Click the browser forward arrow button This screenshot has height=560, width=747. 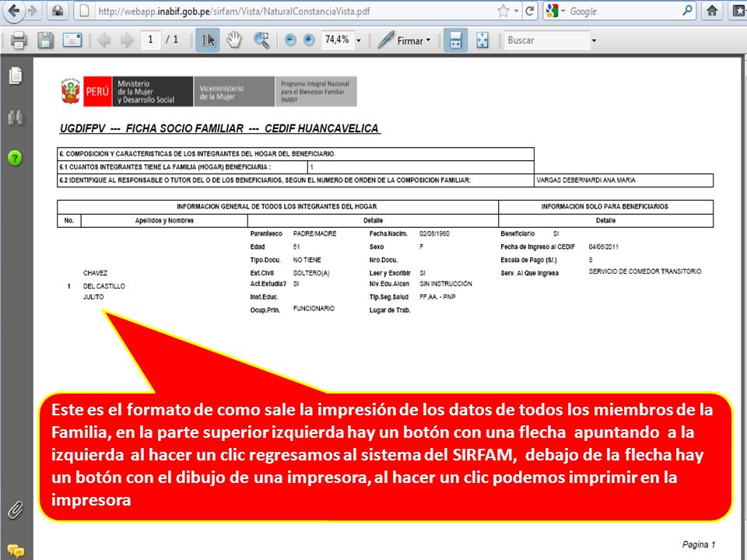click(33, 10)
